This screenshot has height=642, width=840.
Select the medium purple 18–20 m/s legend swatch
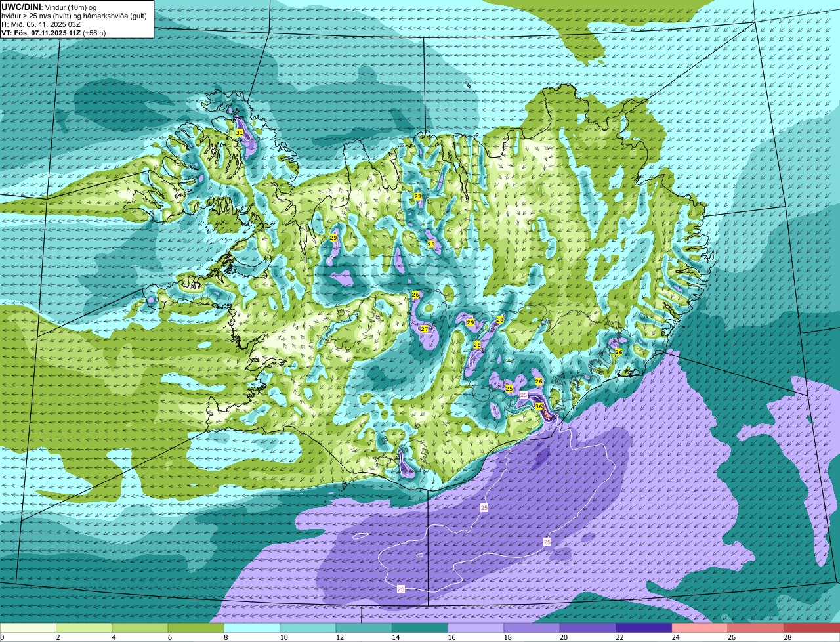click(x=532, y=628)
